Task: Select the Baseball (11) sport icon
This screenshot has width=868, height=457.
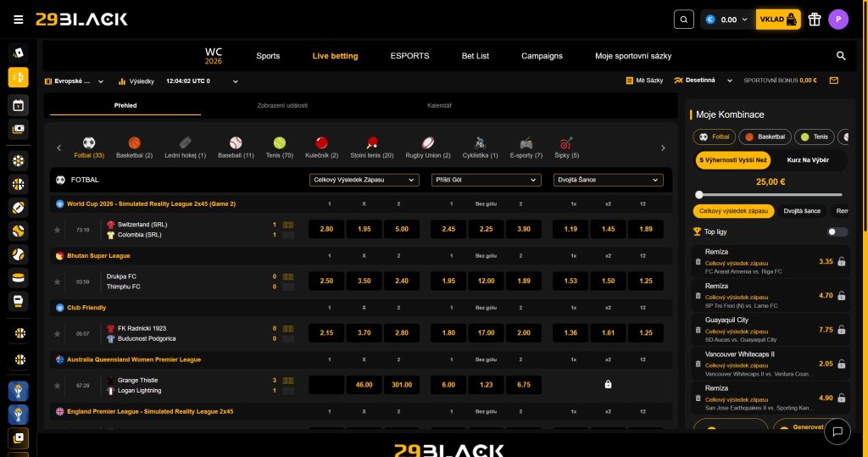Action: [x=236, y=148]
